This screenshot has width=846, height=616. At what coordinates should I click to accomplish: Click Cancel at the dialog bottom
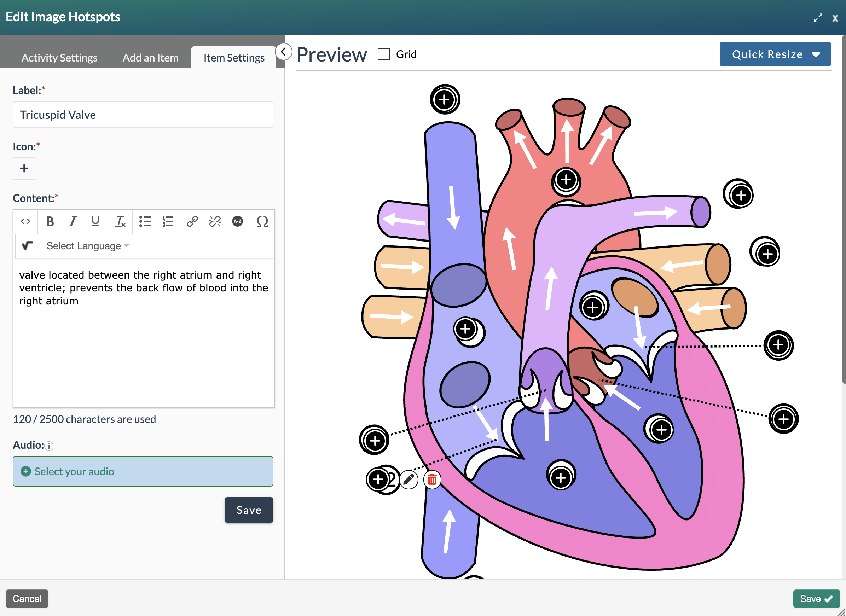pyautogui.click(x=27, y=598)
